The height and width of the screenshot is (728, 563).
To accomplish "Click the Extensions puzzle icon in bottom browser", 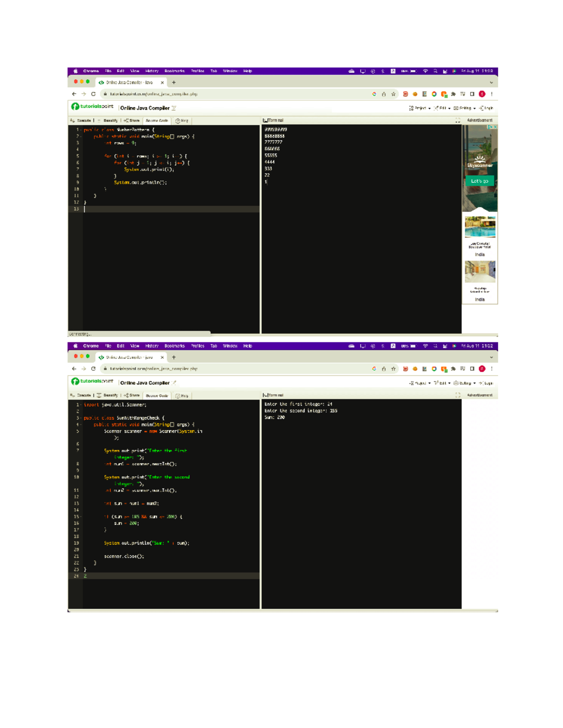I will 453,369.
